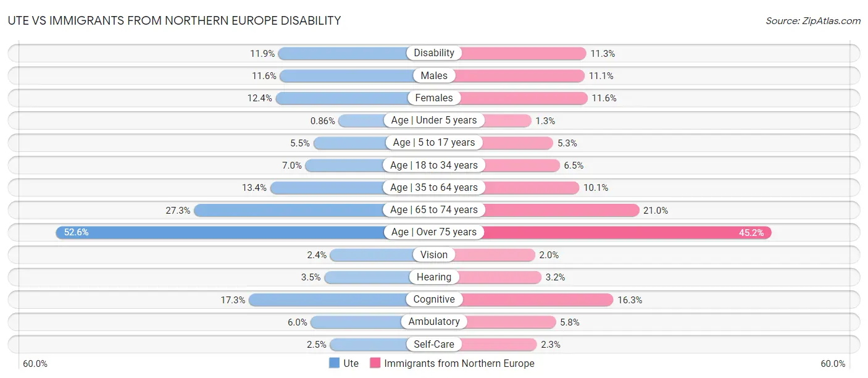868x378 pixels.
Task: Select the Disability category label
Action: [434, 53]
